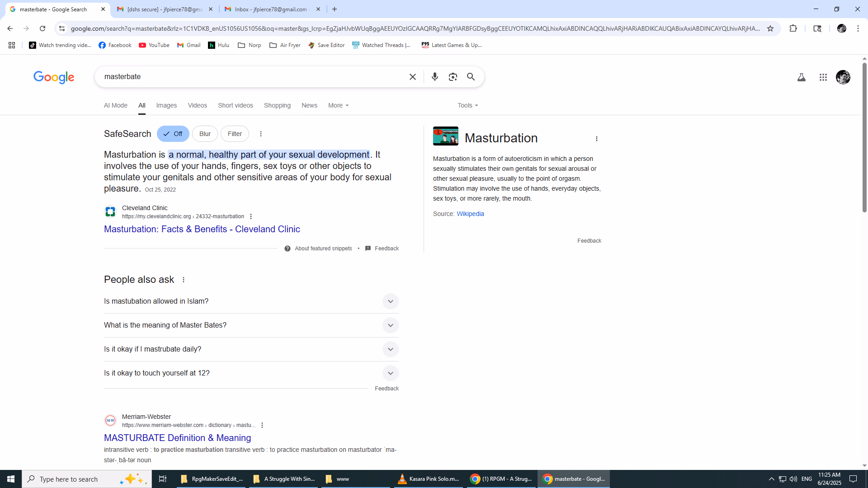The image size is (868, 488).
Task: Open YouTube bookmark
Action: pos(154,45)
